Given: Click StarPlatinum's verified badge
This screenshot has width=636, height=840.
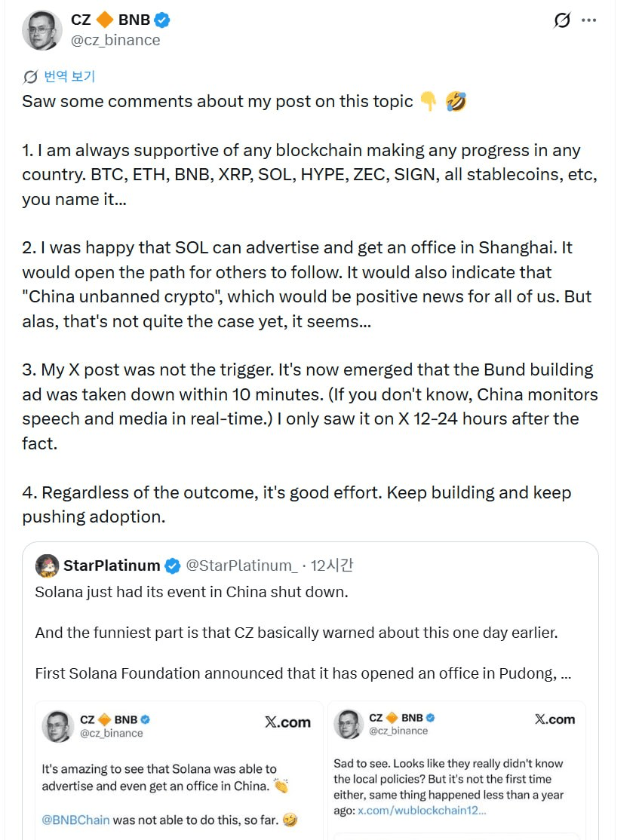Looking at the screenshot, I should [x=173, y=566].
